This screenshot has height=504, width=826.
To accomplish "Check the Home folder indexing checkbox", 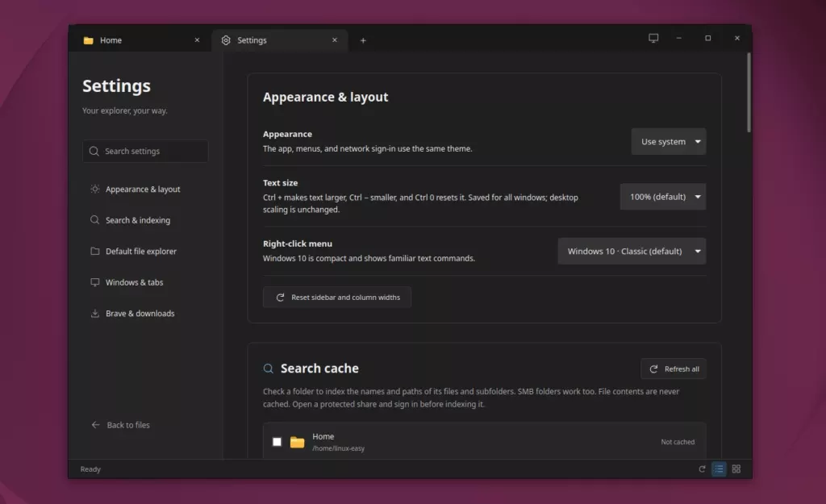I will (x=277, y=442).
